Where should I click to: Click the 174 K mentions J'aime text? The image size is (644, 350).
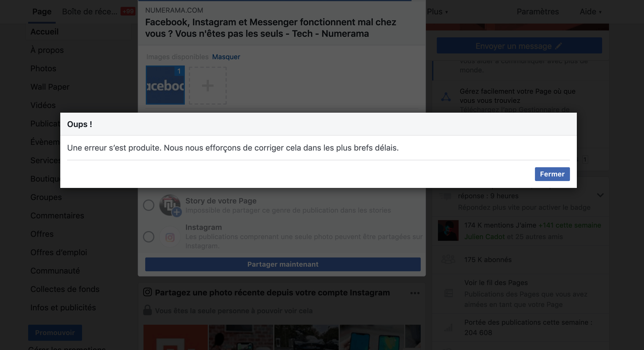point(501,225)
